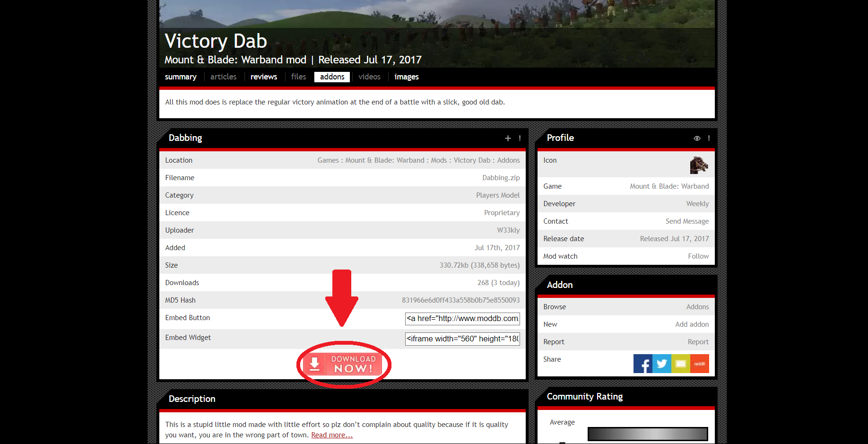Click the plus icon in Dabbing header
This screenshot has width=868, height=444.
(x=508, y=138)
